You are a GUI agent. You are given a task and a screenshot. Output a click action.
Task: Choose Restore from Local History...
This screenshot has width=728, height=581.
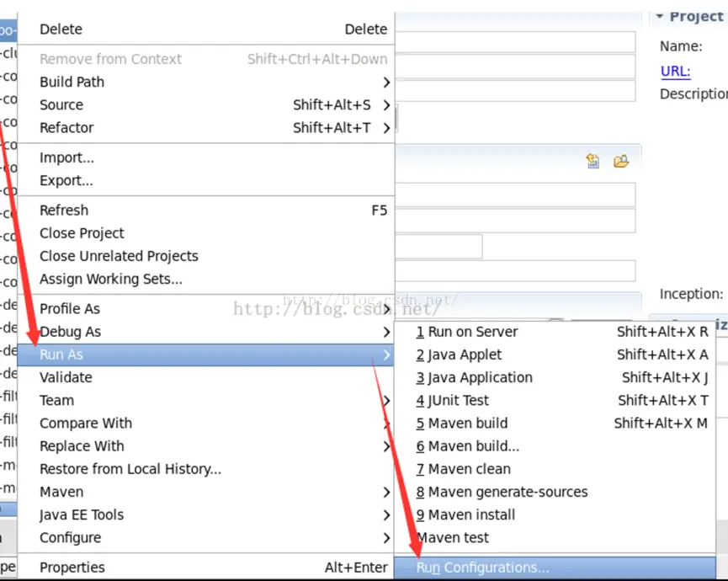click(206, 469)
